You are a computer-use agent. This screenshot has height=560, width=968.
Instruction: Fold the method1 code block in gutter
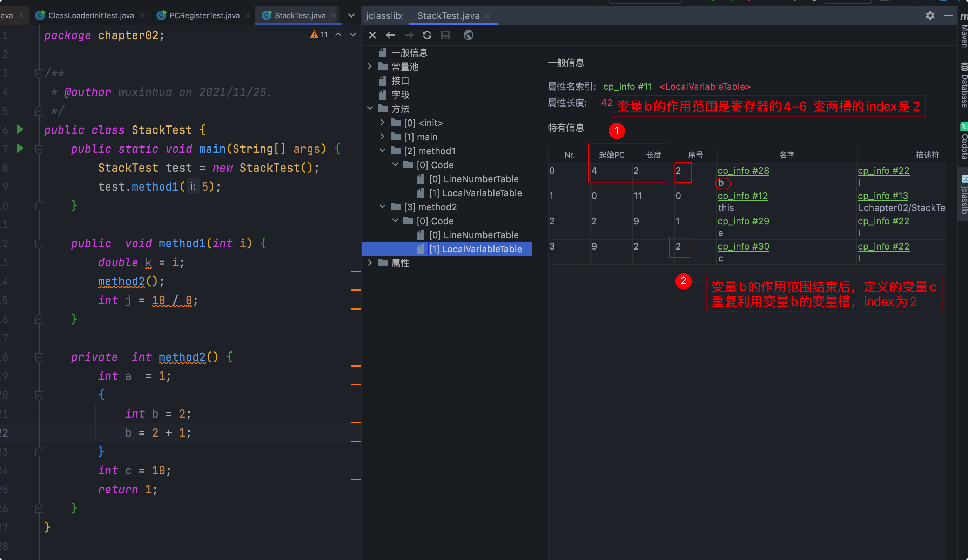pyautogui.click(x=39, y=244)
